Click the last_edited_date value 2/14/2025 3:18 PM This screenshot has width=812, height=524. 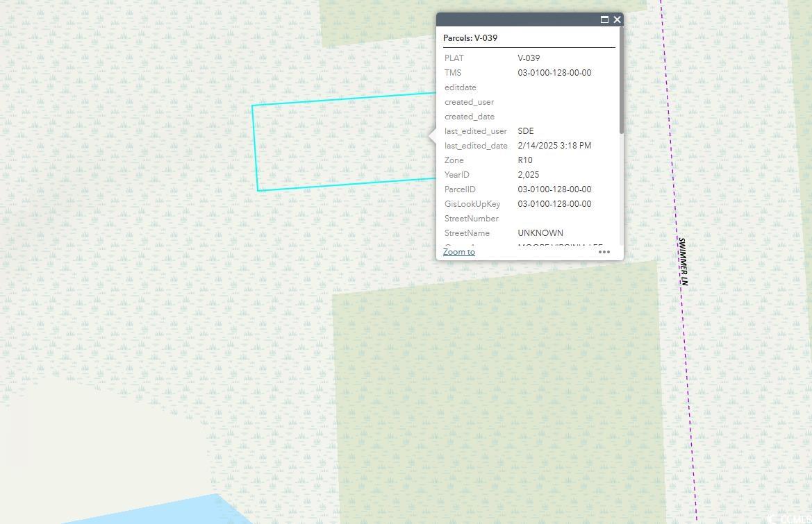click(554, 146)
